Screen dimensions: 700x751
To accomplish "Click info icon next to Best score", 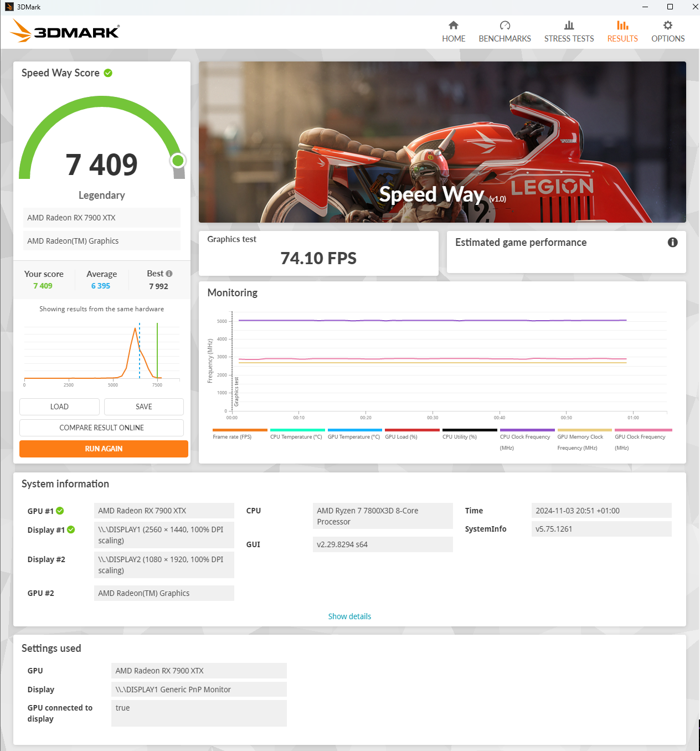I will point(169,274).
